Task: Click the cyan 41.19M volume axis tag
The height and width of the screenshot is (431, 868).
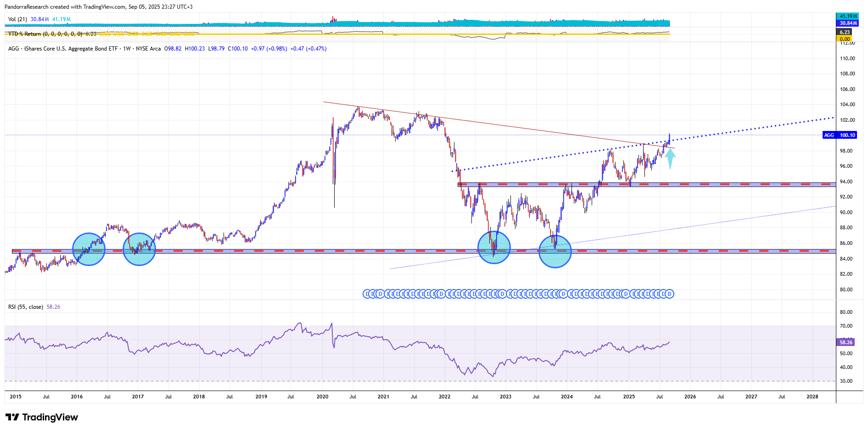Action: [847, 16]
